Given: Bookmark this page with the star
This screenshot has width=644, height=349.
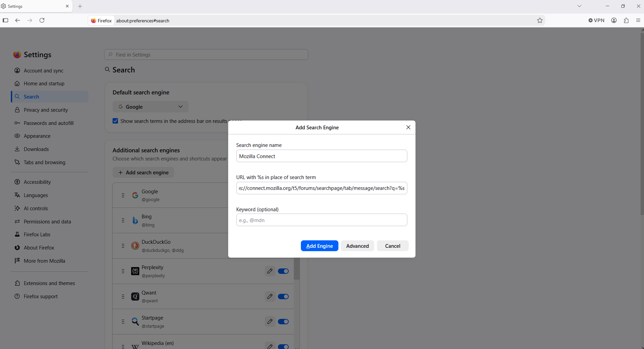Looking at the screenshot, I should (540, 20).
